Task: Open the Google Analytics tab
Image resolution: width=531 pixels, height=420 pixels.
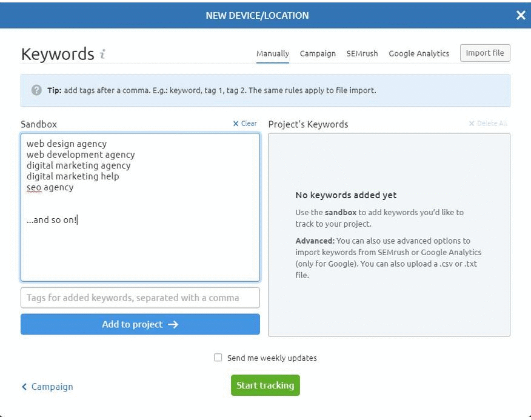Action: (x=419, y=53)
